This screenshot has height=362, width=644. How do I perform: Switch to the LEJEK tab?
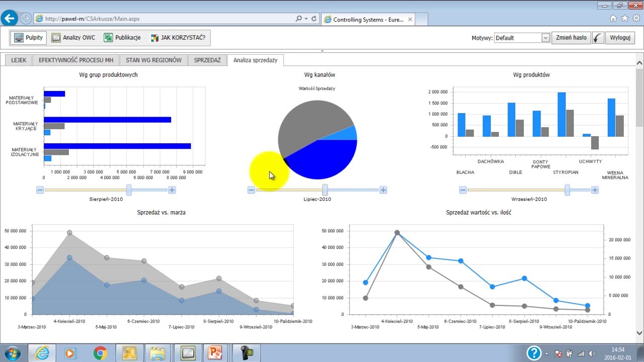pyautogui.click(x=19, y=60)
